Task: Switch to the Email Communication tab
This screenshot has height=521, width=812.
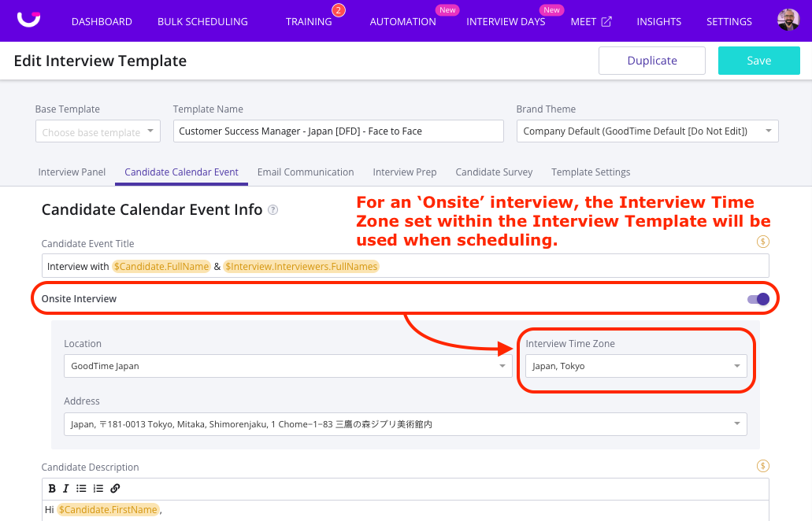Action: click(x=306, y=172)
